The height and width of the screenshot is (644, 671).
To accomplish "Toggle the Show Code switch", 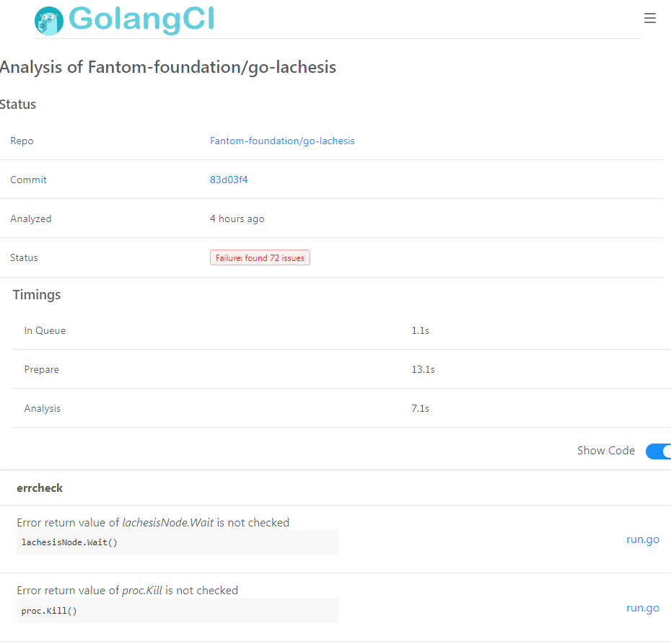I will pos(658,451).
